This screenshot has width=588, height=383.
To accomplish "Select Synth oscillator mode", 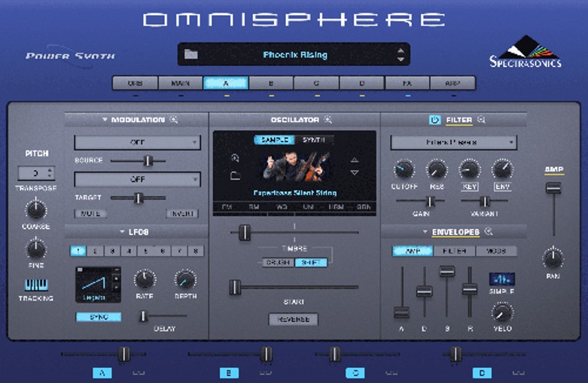I will coord(314,140).
